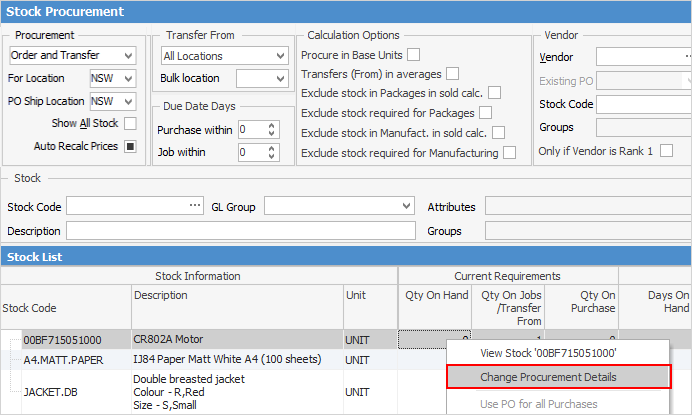Open Stock Code lookup ellipsis button
Image resolution: width=692 pixels, height=415 pixels.
point(195,206)
